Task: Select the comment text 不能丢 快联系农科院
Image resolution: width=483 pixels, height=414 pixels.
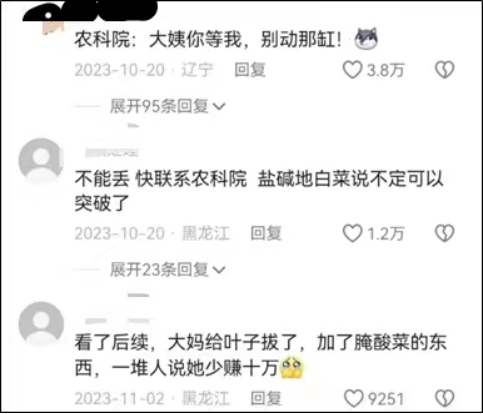Action: tap(161, 179)
